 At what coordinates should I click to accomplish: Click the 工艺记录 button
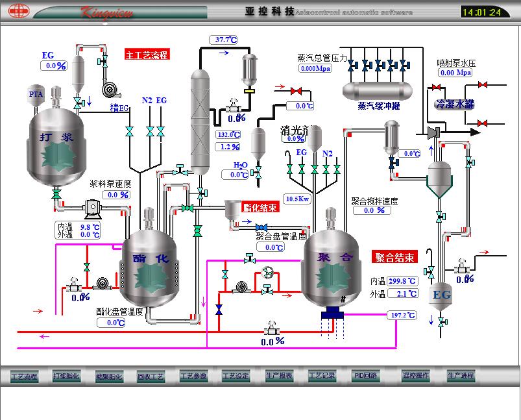[x=322, y=376]
